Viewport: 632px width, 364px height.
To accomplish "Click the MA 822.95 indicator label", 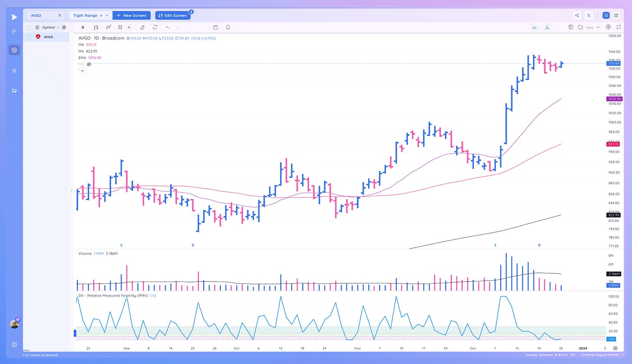I will tap(87, 51).
